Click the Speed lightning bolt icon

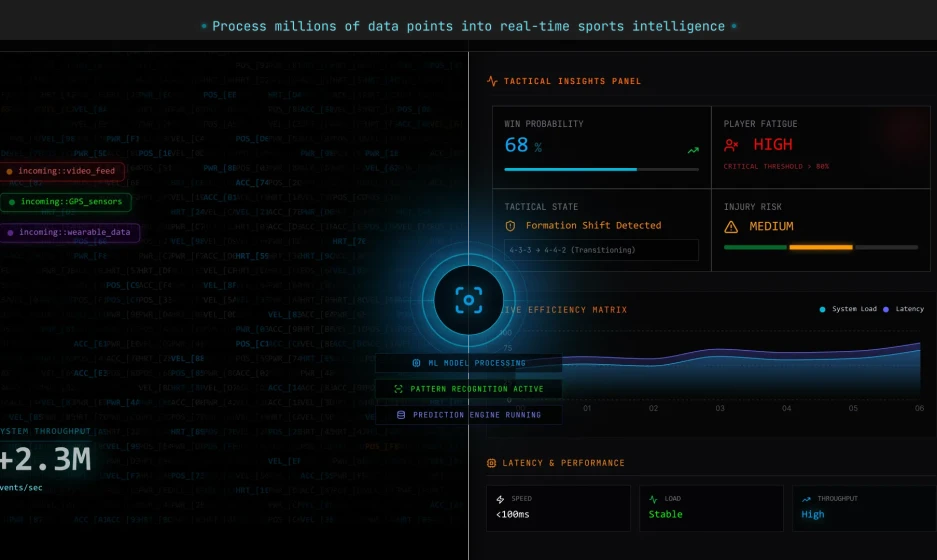[500, 499]
